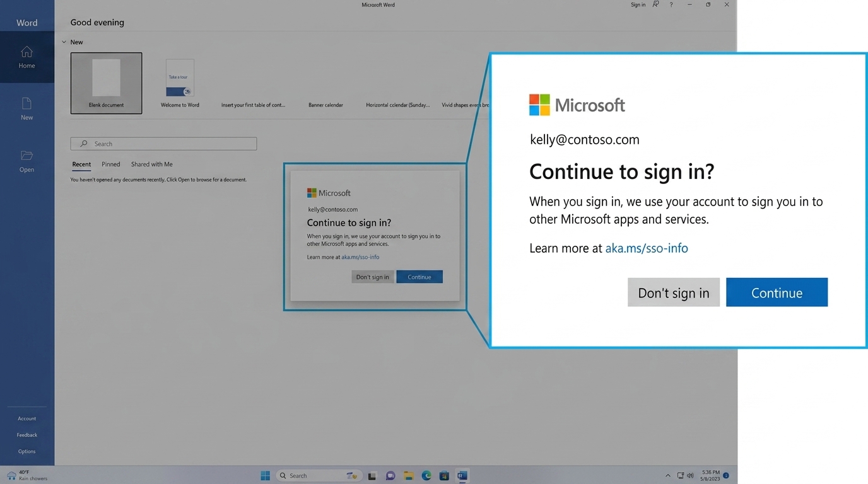Image resolution: width=868 pixels, height=484 pixels.
Task: Click Don't sign in in small dialog
Action: coord(372,277)
